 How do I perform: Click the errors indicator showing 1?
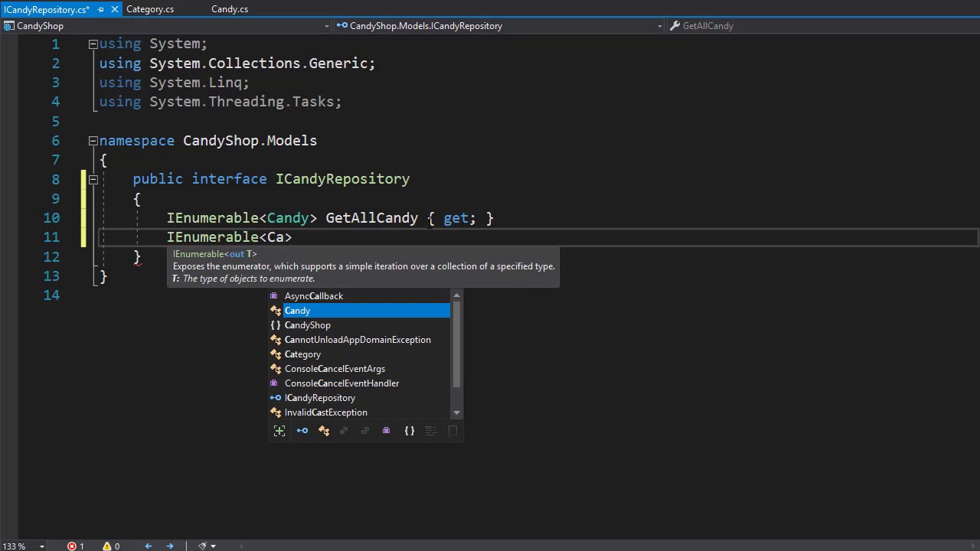tap(75, 546)
